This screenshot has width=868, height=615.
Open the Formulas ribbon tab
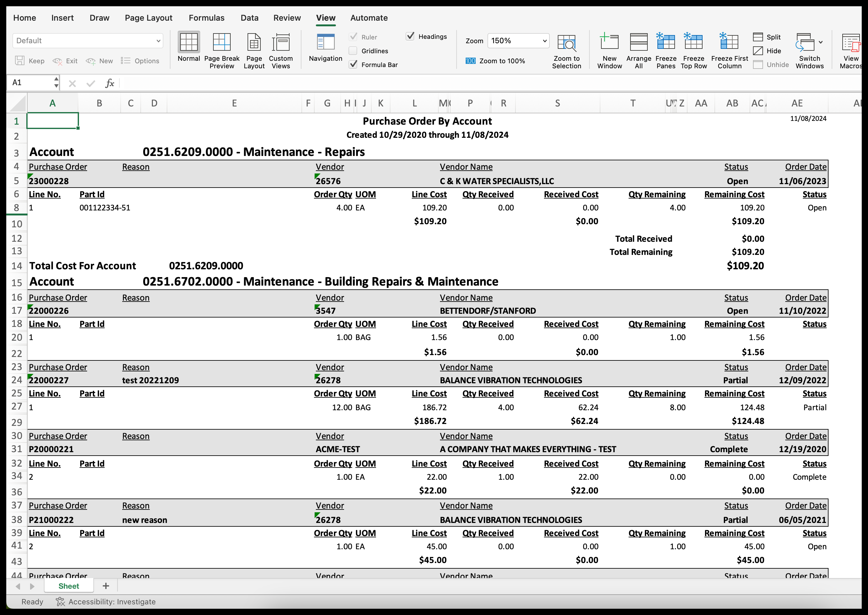(207, 18)
